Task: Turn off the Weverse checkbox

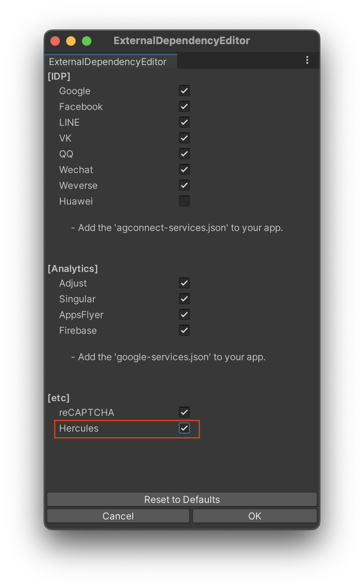Action: point(184,185)
